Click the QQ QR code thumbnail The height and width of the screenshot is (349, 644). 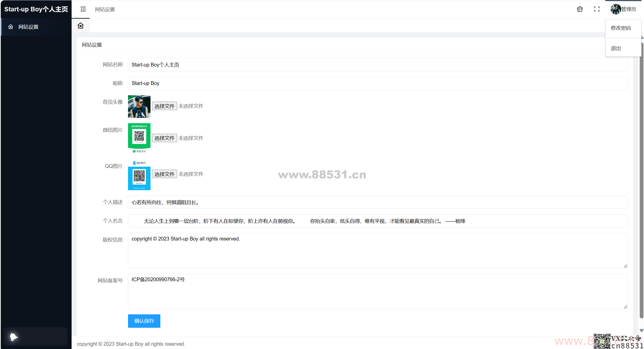click(x=139, y=175)
